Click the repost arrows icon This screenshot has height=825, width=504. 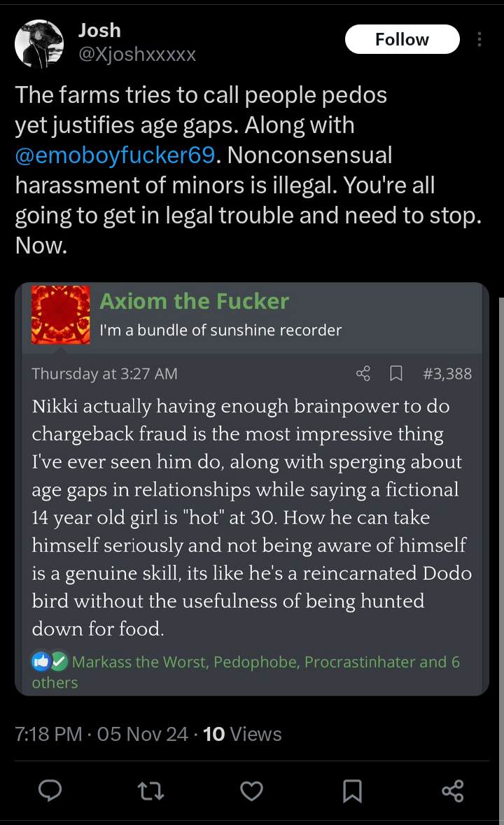coord(150,791)
